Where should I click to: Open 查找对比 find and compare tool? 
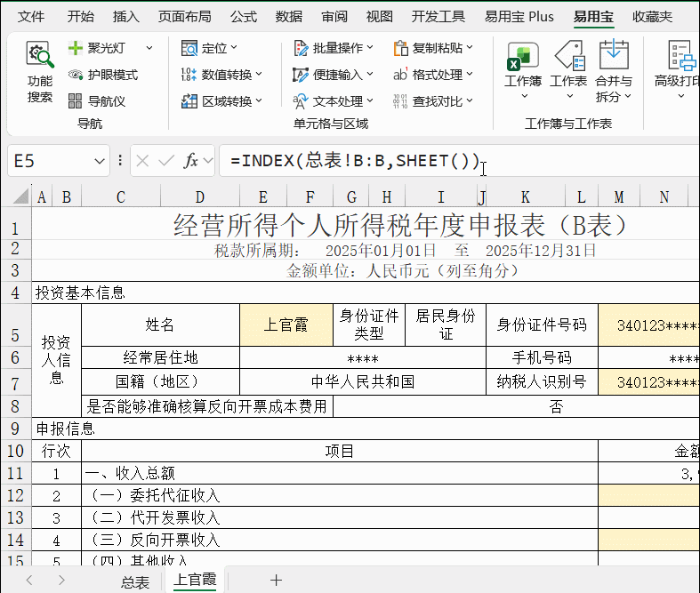coord(432,101)
